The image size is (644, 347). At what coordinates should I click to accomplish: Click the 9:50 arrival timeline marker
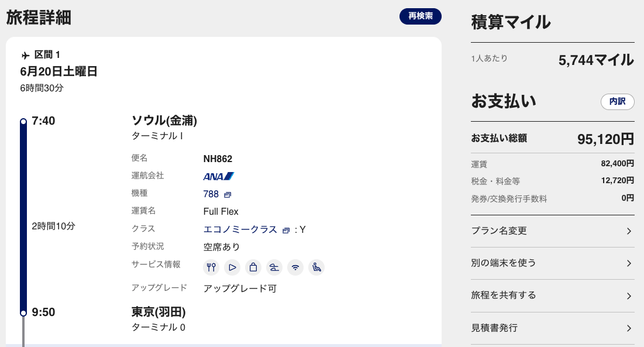(23, 313)
